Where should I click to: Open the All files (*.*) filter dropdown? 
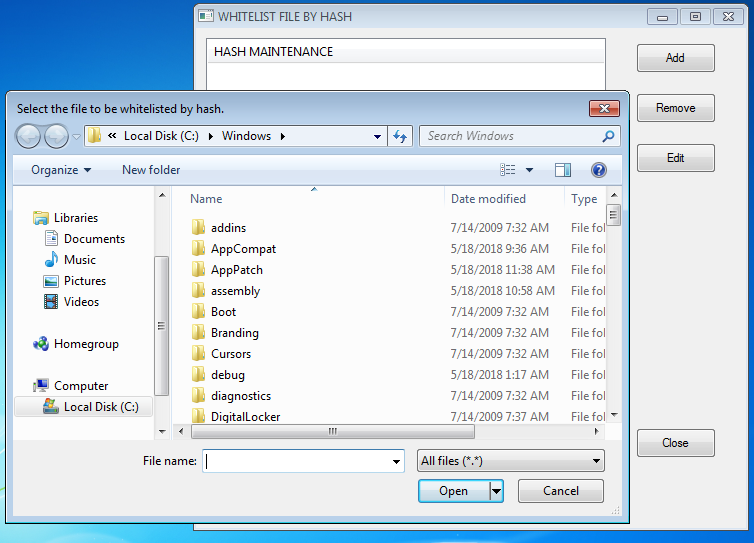click(x=511, y=461)
